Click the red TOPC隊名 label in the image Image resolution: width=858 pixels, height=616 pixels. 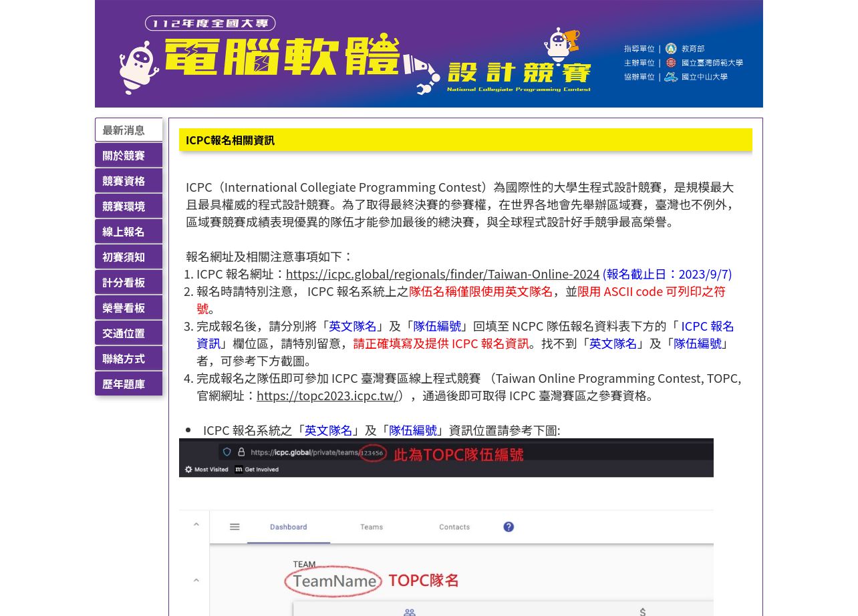pos(424,581)
